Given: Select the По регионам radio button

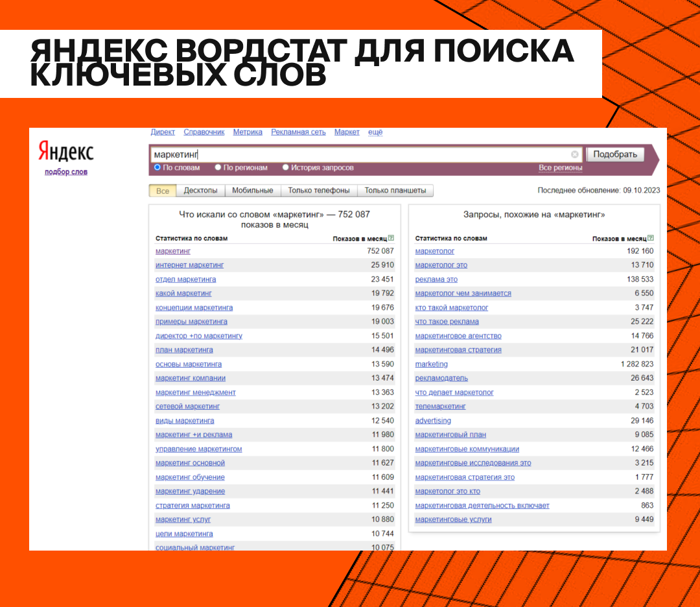Looking at the screenshot, I should coord(218,167).
